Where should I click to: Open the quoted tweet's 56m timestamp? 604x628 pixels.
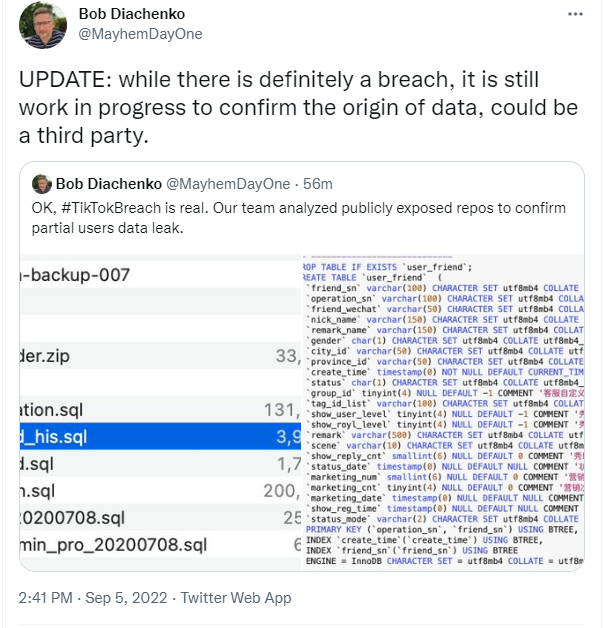coord(318,184)
